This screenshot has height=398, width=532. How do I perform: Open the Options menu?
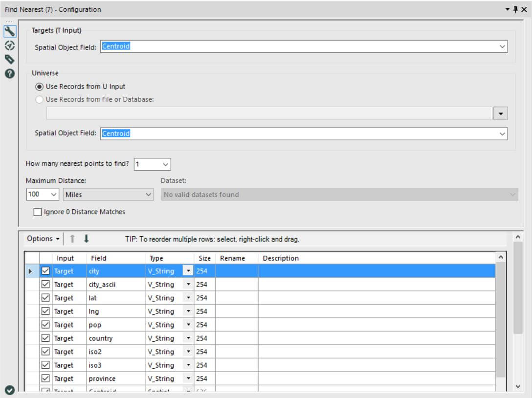(x=43, y=239)
